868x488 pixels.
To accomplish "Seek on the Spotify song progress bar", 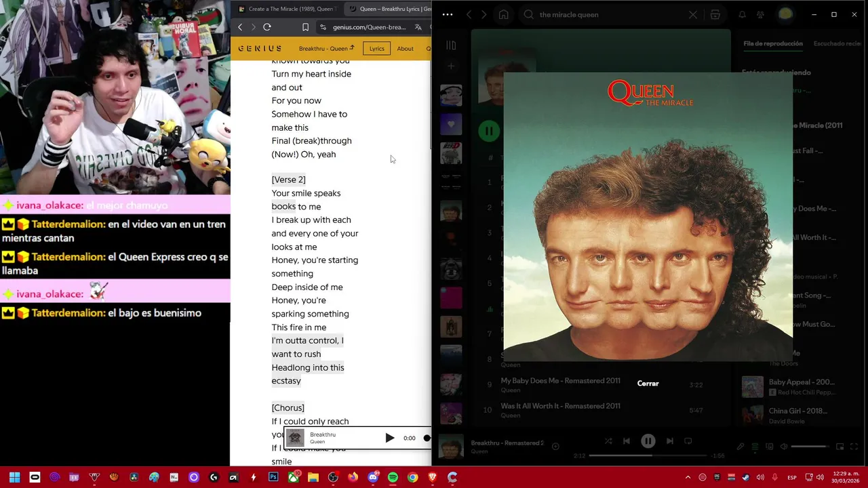I will click(648, 455).
